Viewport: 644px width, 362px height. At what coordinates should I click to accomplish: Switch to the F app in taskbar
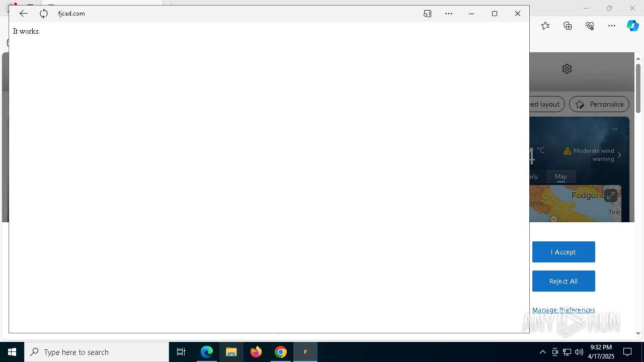point(305,352)
